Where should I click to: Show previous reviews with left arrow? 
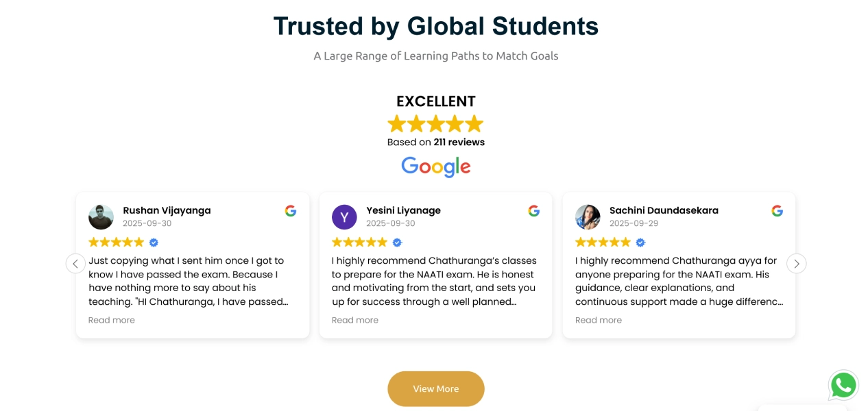click(75, 264)
